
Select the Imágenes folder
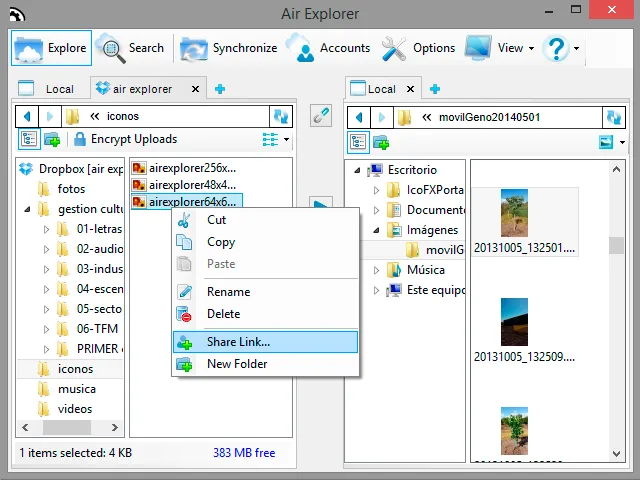click(423, 230)
